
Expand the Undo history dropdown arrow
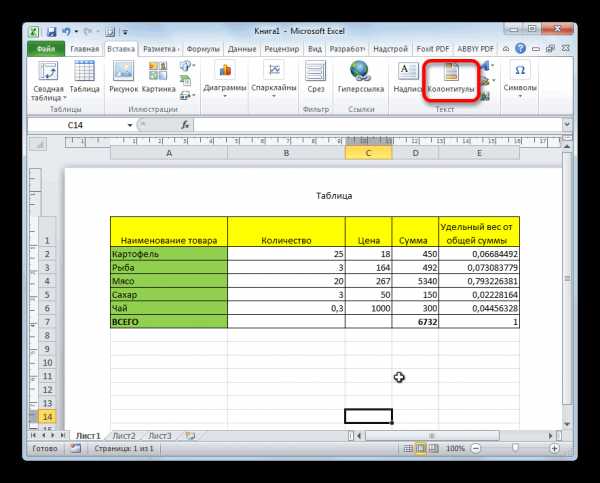[x=76, y=32]
